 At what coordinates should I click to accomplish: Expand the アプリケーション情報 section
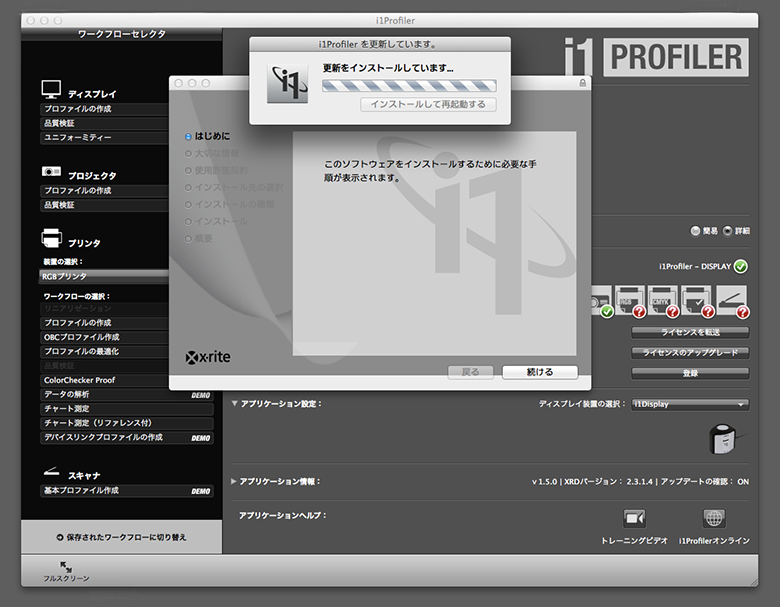pyautogui.click(x=235, y=481)
